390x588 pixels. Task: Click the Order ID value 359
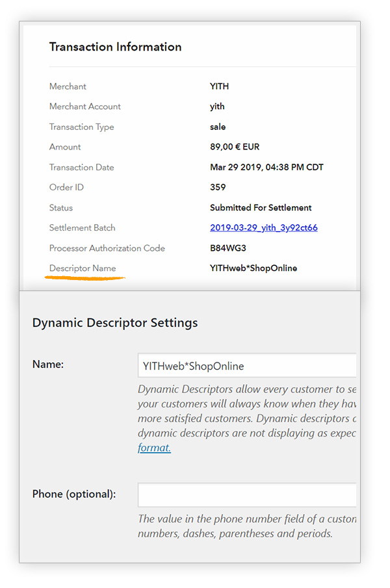(x=218, y=187)
